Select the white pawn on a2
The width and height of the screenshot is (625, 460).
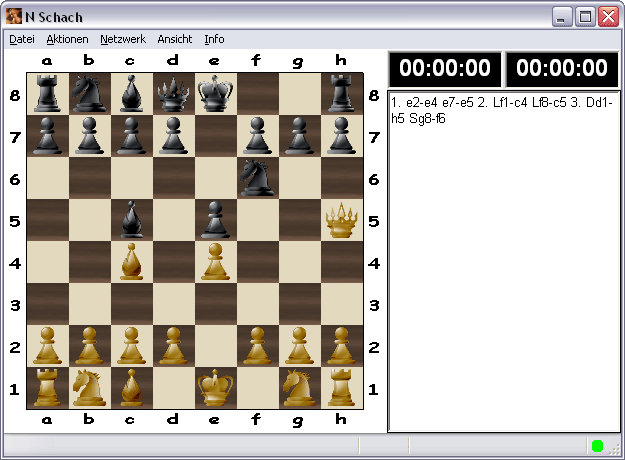(x=47, y=346)
